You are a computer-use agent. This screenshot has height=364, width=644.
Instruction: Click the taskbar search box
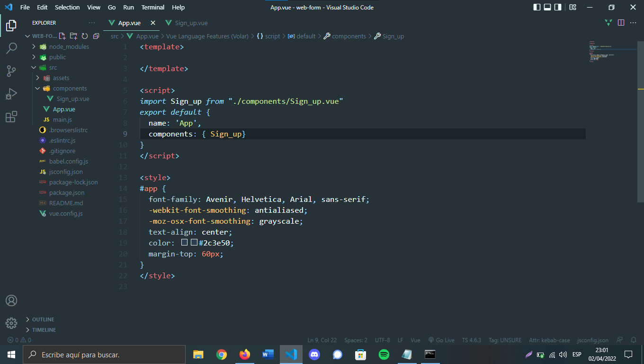[x=104, y=355]
